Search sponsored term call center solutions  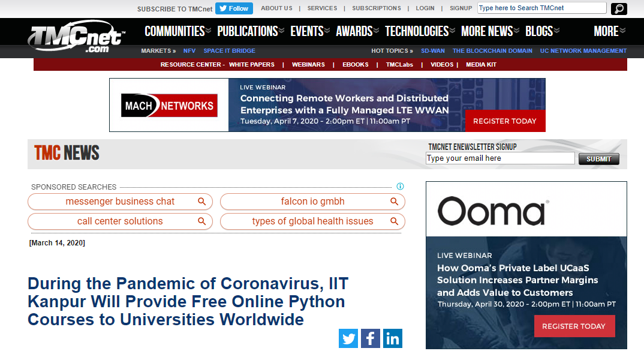pyautogui.click(x=120, y=221)
